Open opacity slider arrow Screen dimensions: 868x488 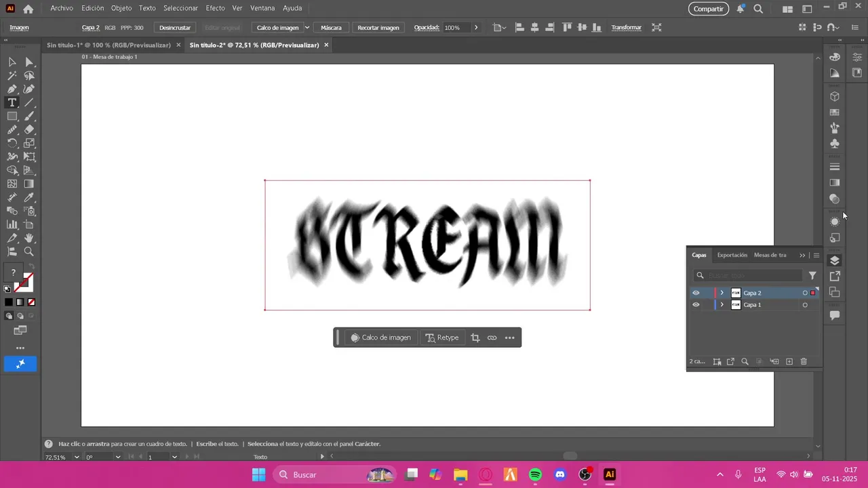point(476,28)
